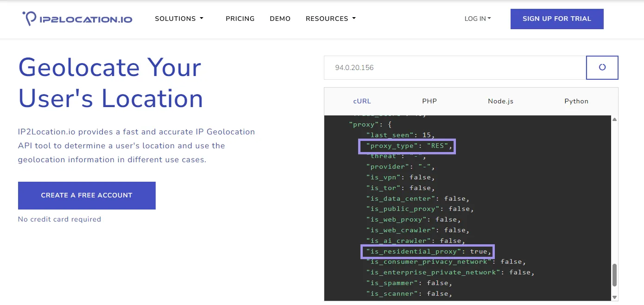Screen dimensions: 644x305
Task: Click the "is_web_crawler": false line
Action: pos(418,230)
